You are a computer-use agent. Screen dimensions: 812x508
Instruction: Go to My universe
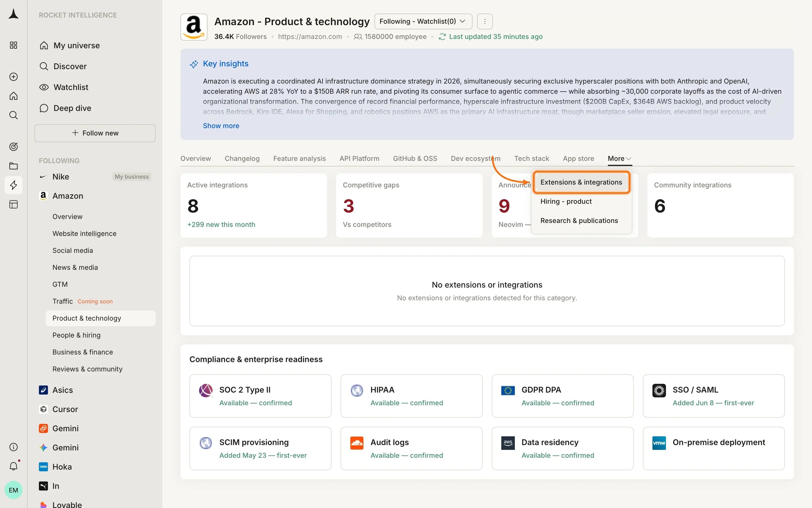tap(95, 45)
